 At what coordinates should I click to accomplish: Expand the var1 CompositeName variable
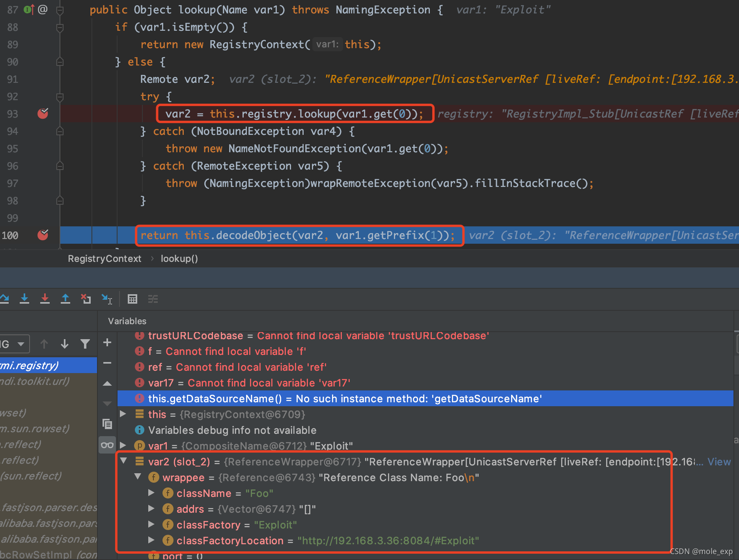[123, 445]
